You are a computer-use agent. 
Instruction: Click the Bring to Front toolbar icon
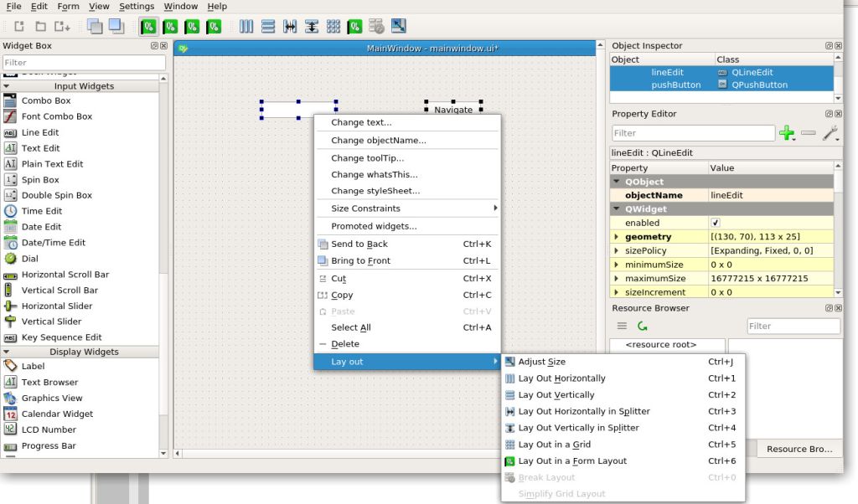tap(116, 27)
